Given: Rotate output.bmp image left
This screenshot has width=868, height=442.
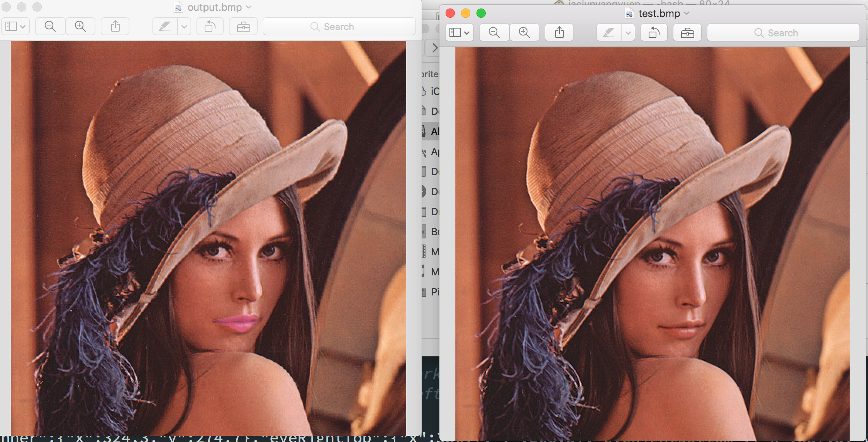Looking at the screenshot, I should [x=210, y=26].
